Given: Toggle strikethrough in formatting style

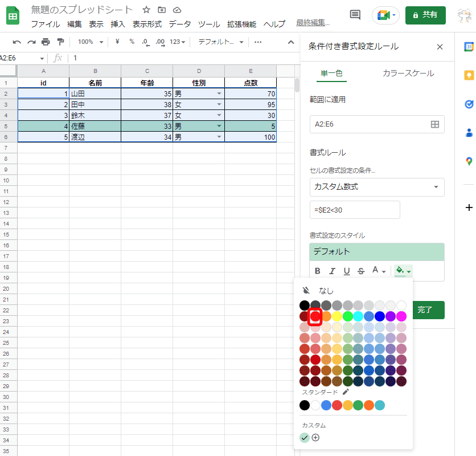Looking at the screenshot, I should point(360,271).
